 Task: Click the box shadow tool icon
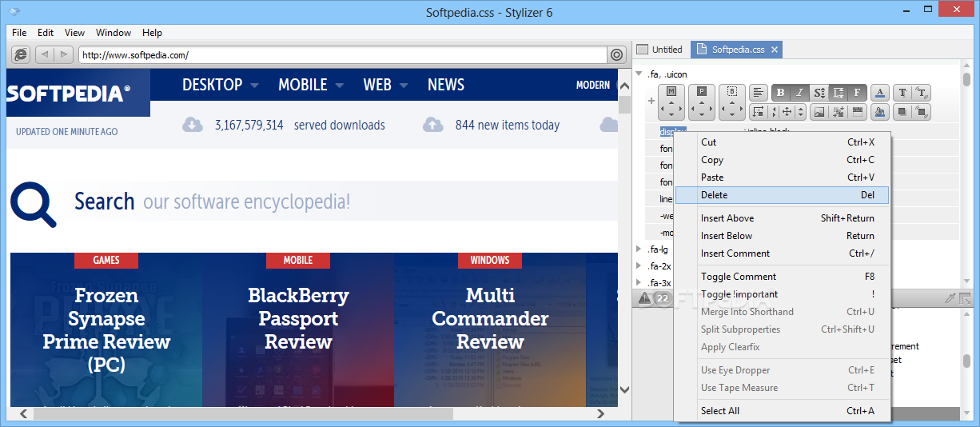pos(902,112)
